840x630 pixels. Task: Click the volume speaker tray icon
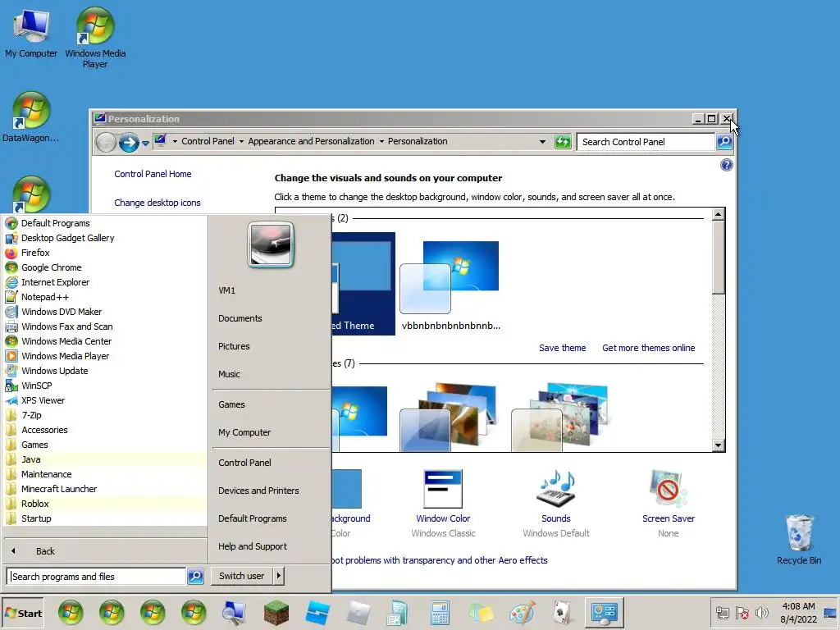pos(761,613)
